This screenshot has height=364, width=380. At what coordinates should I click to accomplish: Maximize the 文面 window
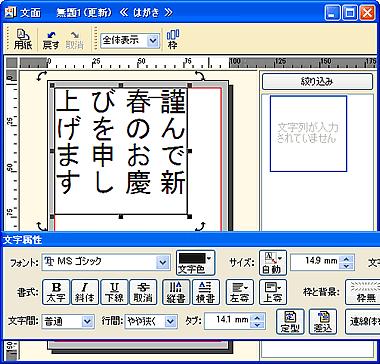click(350, 13)
